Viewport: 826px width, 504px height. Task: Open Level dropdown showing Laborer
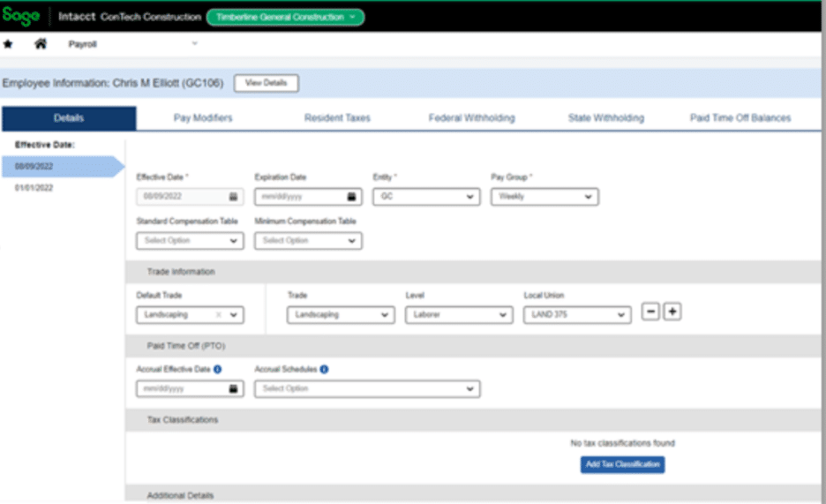point(459,315)
